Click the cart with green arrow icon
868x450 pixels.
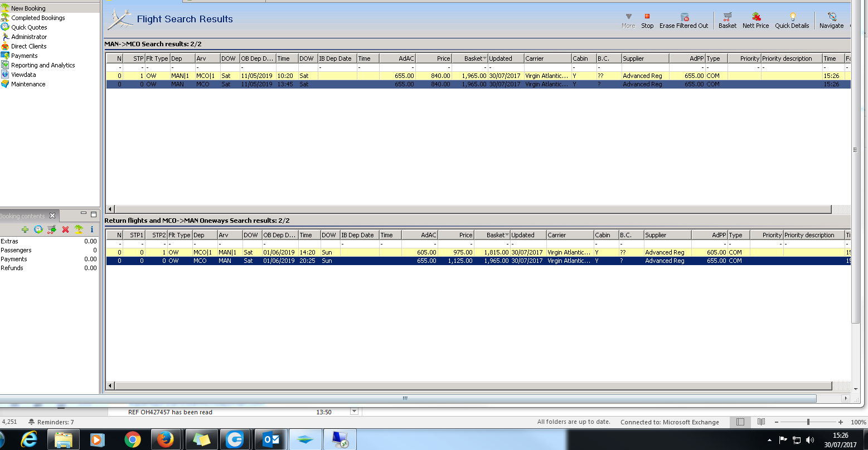click(x=52, y=229)
